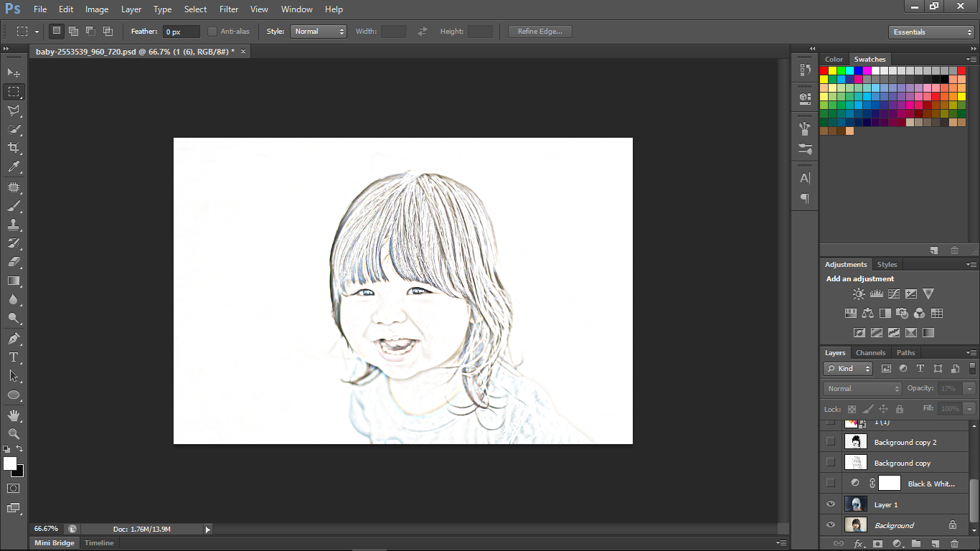This screenshot has height=551, width=980.
Task: Pick the red swatch in Swatches panel
Action: point(824,71)
